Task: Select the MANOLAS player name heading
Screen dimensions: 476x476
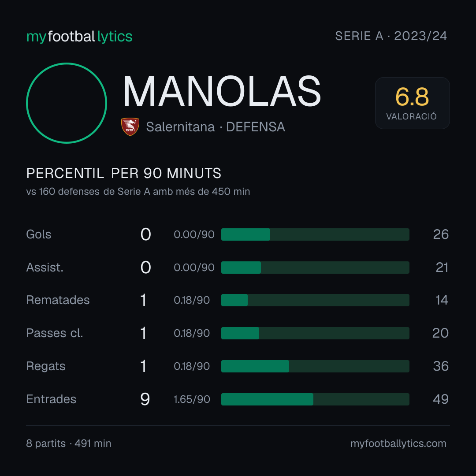Action: point(222,91)
